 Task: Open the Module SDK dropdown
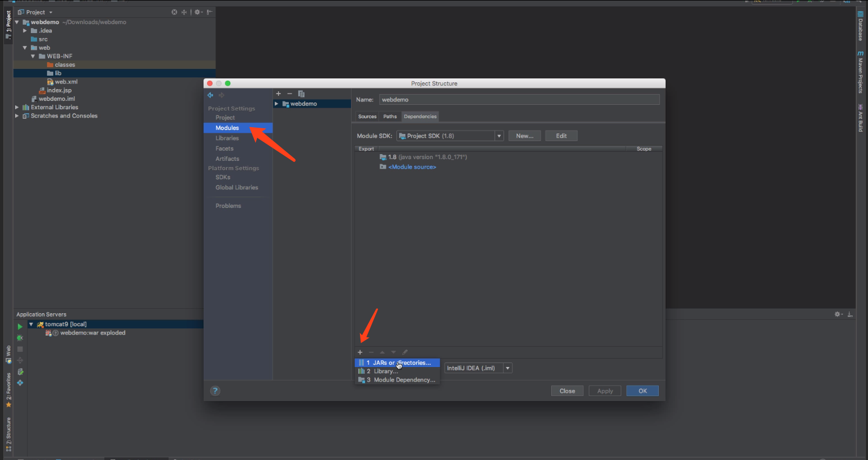[x=499, y=136]
